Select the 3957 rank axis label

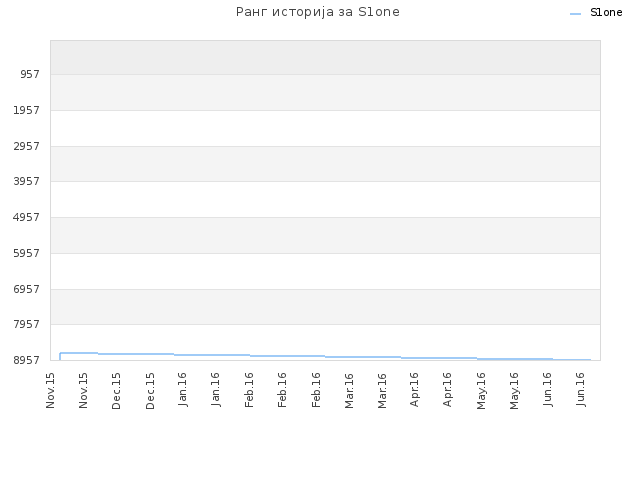point(27,181)
